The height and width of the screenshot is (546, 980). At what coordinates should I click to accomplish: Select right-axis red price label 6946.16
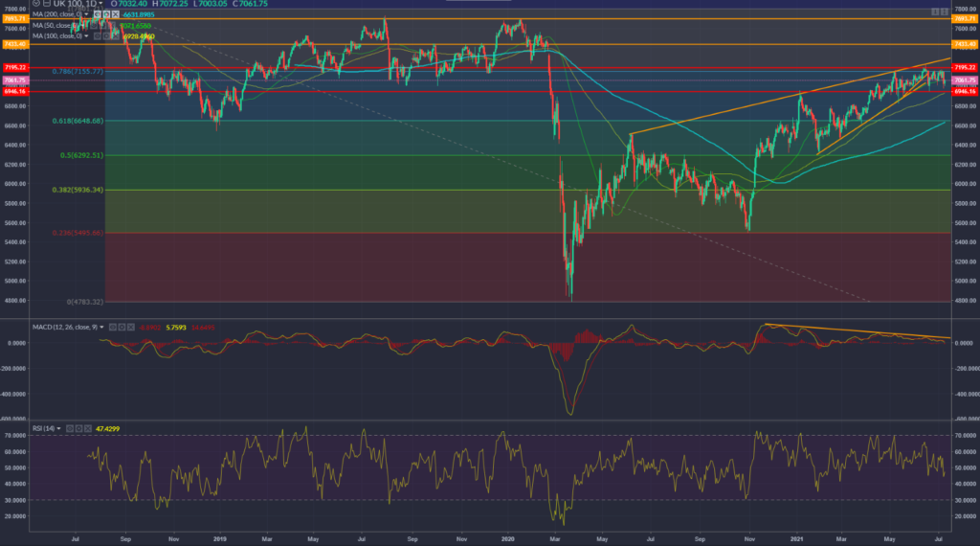tap(965, 91)
